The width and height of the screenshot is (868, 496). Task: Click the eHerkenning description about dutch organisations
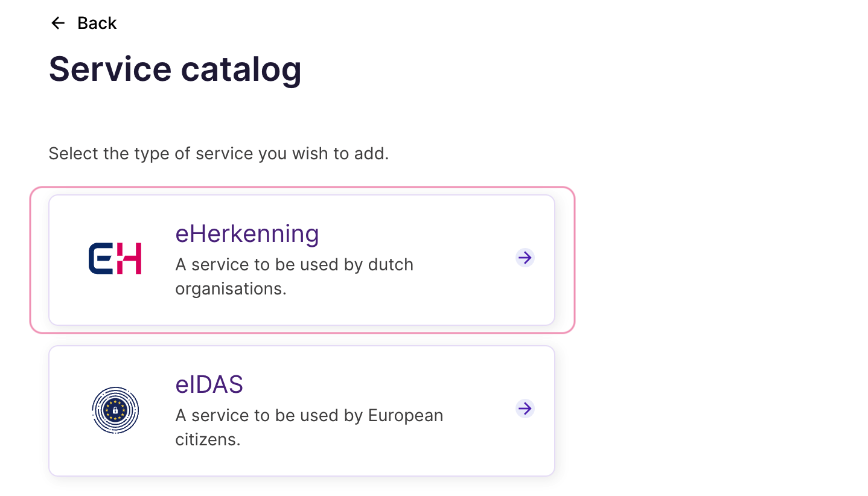pyautogui.click(x=294, y=265)
